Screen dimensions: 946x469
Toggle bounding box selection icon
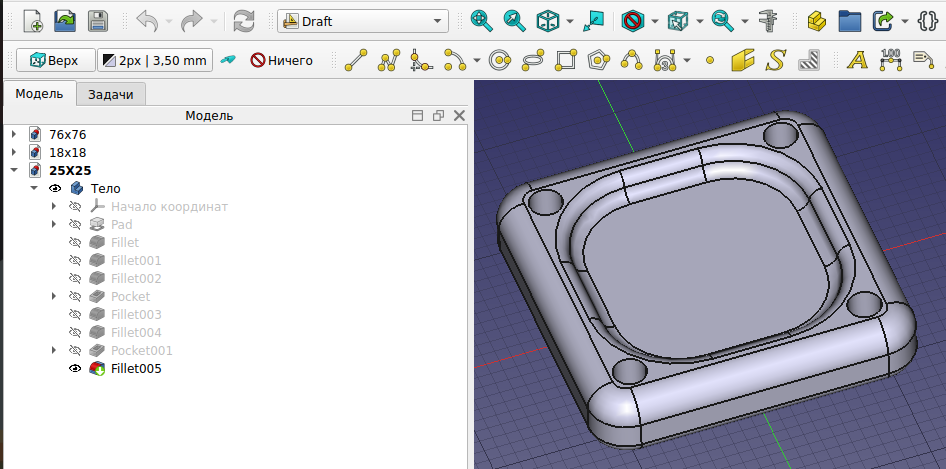point(678,21)
